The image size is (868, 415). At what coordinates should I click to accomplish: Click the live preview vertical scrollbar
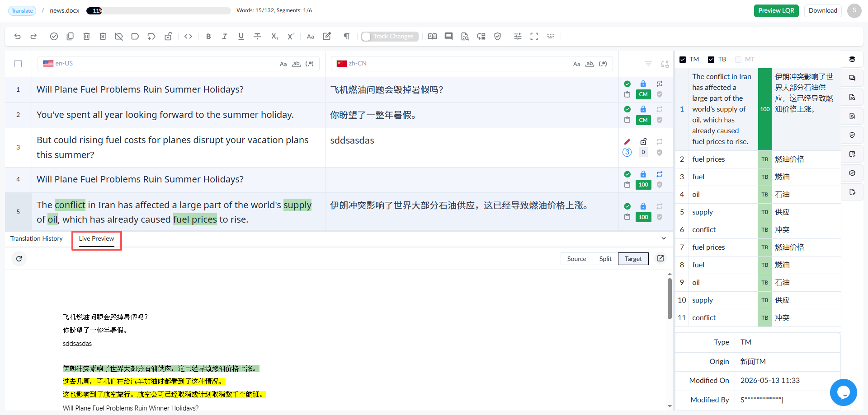(670, 298)
